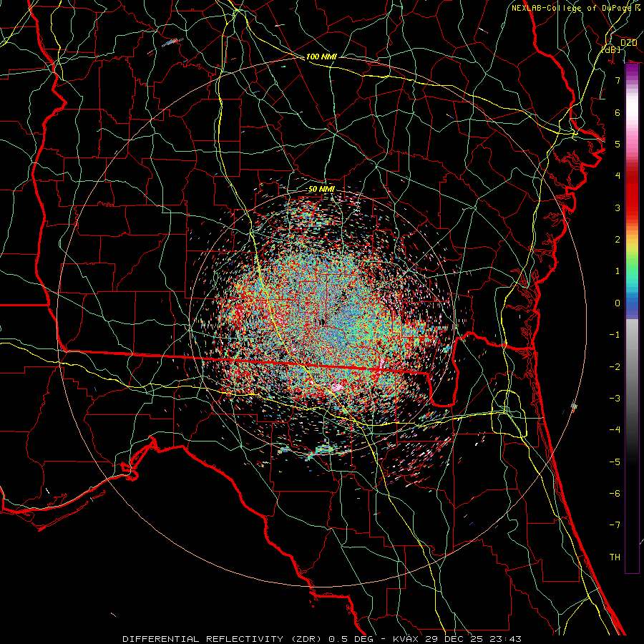Click the -5 value on color scale
Screen dimensions: 644x644
[615, 462]
